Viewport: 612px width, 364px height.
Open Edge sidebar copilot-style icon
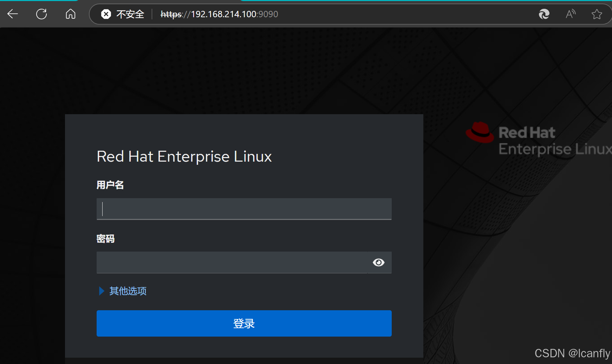coord(544,14)
